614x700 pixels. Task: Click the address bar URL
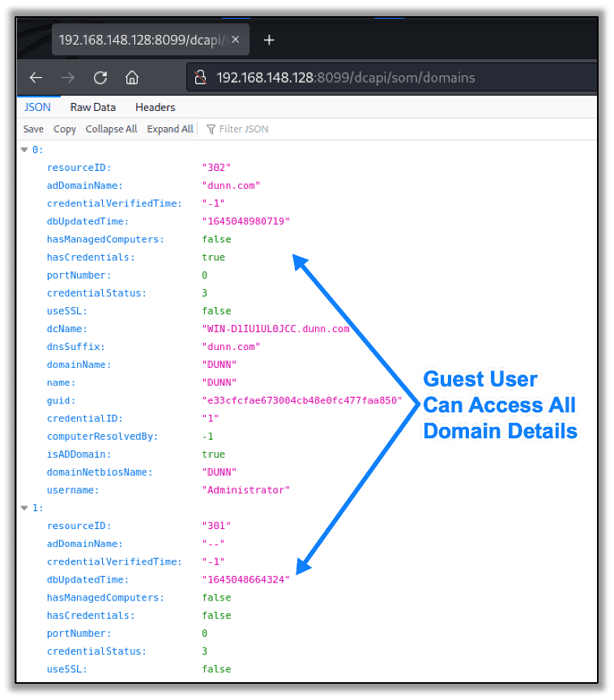point(340,77)
